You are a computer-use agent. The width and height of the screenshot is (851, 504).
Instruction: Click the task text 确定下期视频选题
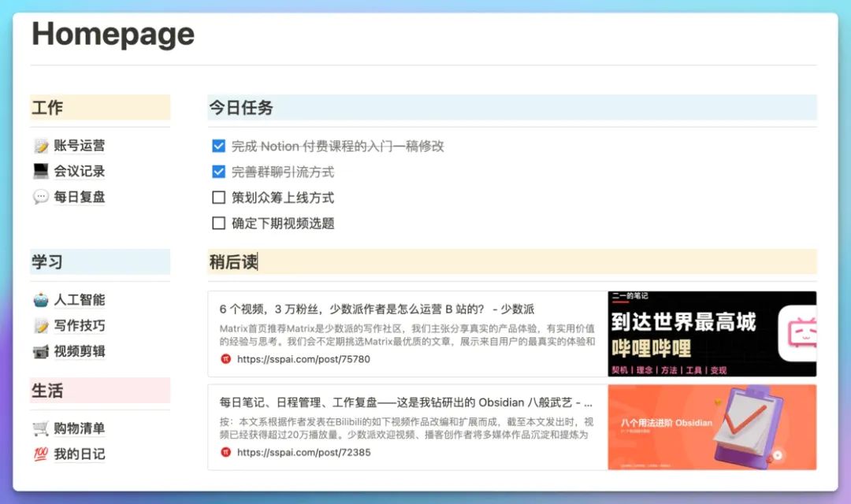point(283,223)
